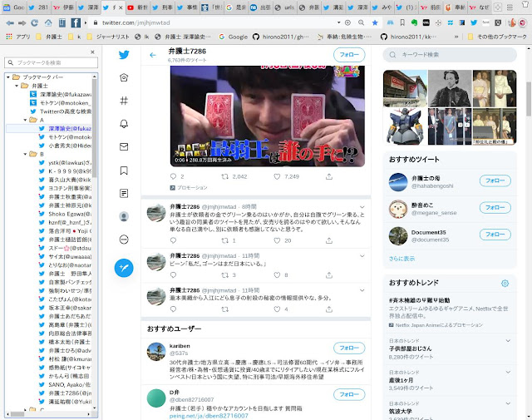Open trend settings via the gear icon
The image size is (532, 420).
pyautogui.click(x=505, y=283)
